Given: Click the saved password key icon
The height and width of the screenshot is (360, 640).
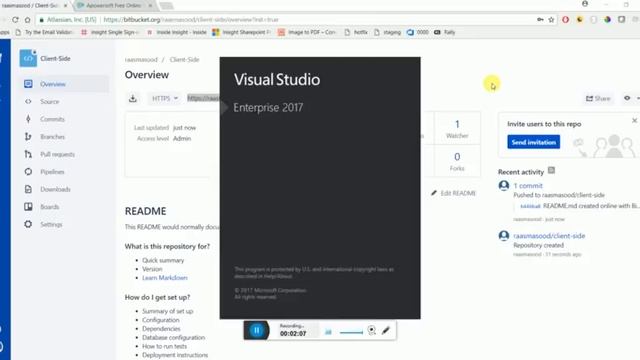Looking at the screenshot, I should click(x=540, y=20).
